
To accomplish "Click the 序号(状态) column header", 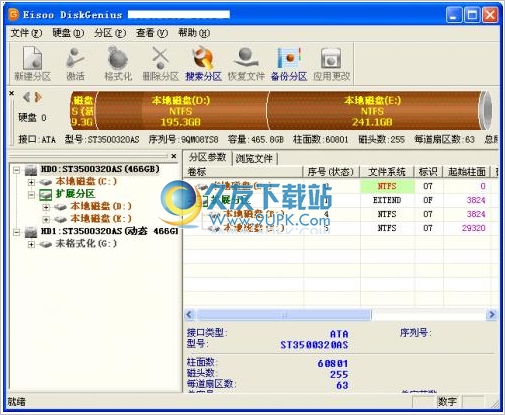I will click(x=331, y=172).
